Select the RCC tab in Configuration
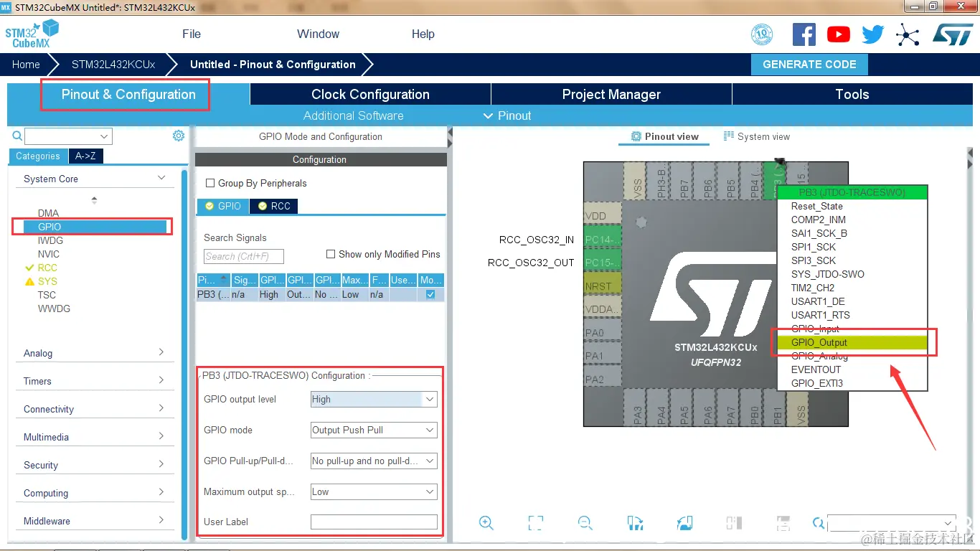This screenshot has width=980, height=551. [273, 206]
